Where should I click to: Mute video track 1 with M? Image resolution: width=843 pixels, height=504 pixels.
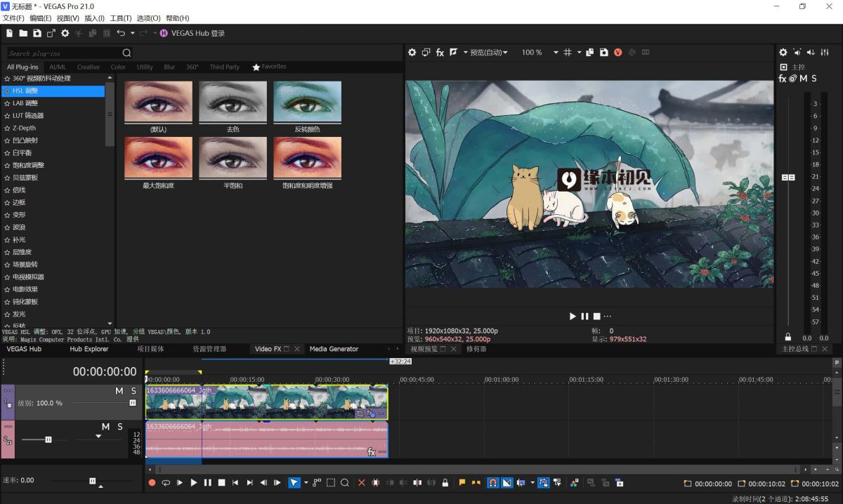click(119, 391)
